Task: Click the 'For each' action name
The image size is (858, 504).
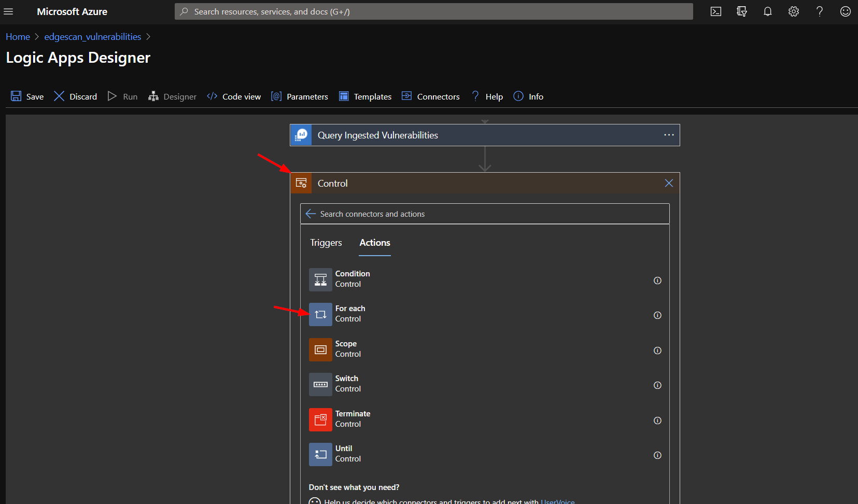Action: 350,309
